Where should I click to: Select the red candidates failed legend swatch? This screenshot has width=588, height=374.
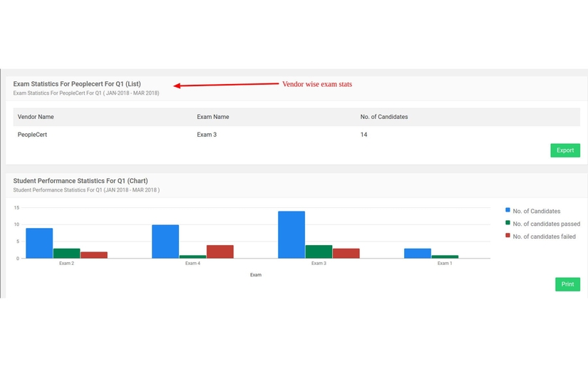point(507,236)
